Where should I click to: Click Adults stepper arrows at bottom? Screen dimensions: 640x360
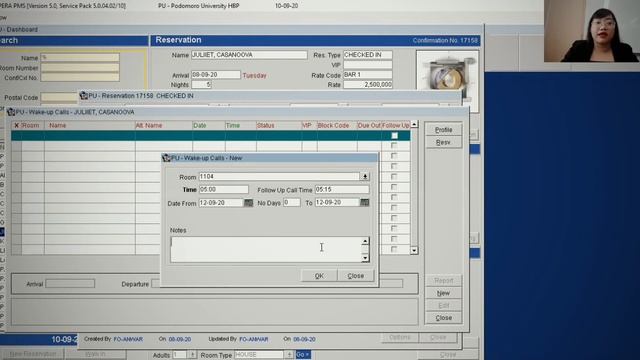[x=192, y=355]
